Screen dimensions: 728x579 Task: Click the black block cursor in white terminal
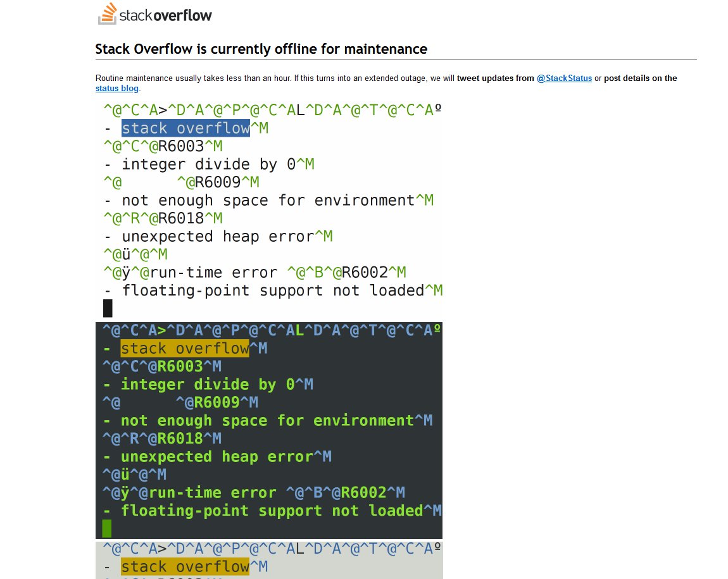point(108,309)
